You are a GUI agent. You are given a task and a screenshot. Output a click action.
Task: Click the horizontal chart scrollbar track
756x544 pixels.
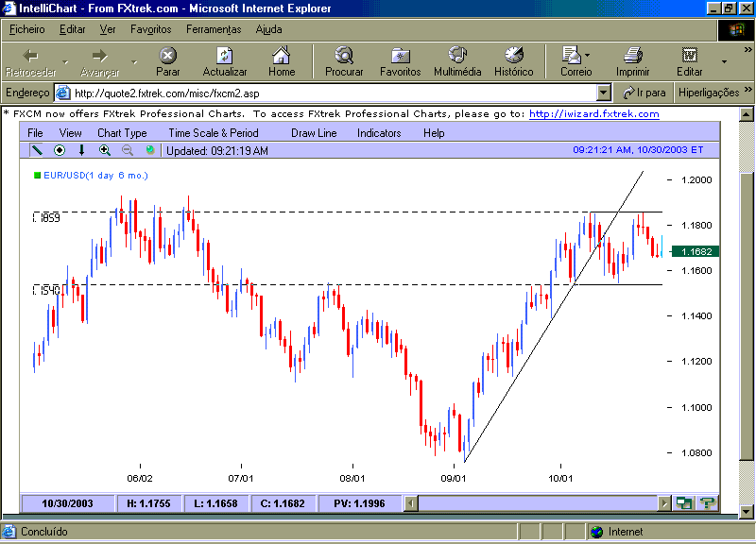tap(538, 503)
